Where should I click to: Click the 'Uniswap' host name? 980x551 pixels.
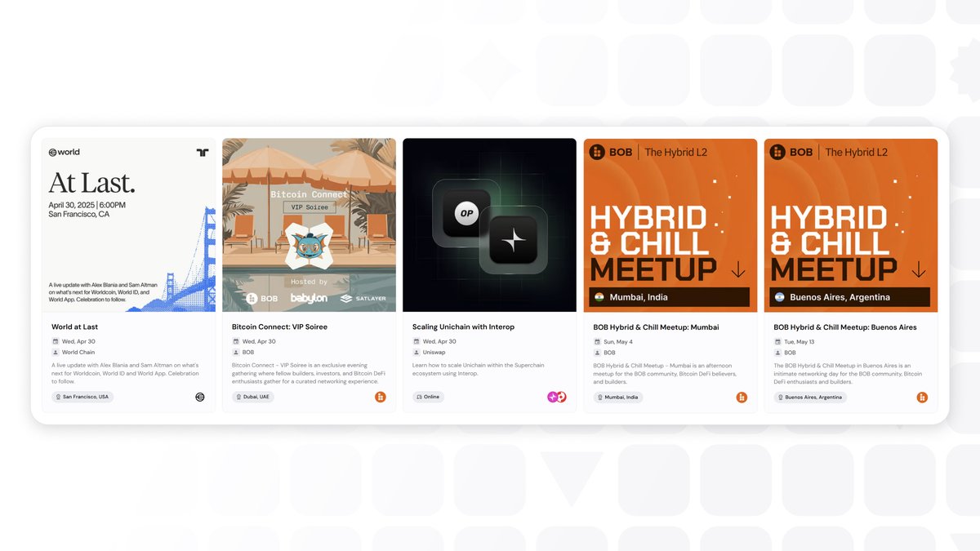[434, 353]
